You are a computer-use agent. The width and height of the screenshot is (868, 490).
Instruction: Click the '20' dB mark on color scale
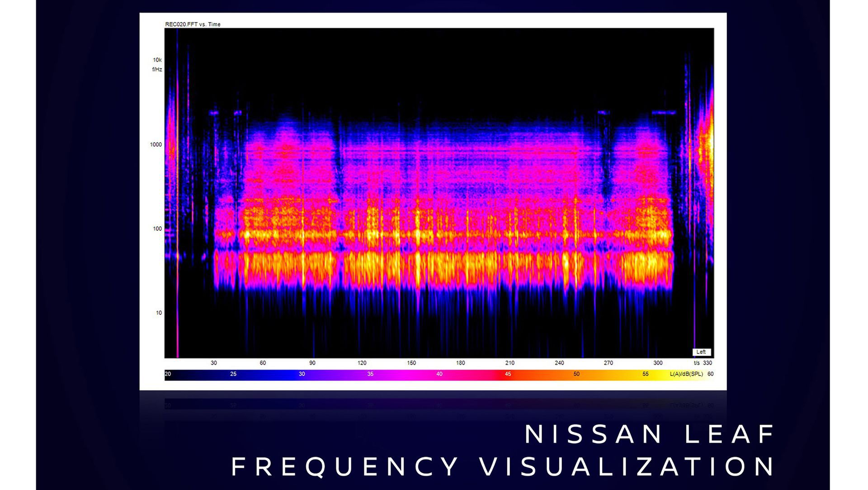click(x=168, y=374)
